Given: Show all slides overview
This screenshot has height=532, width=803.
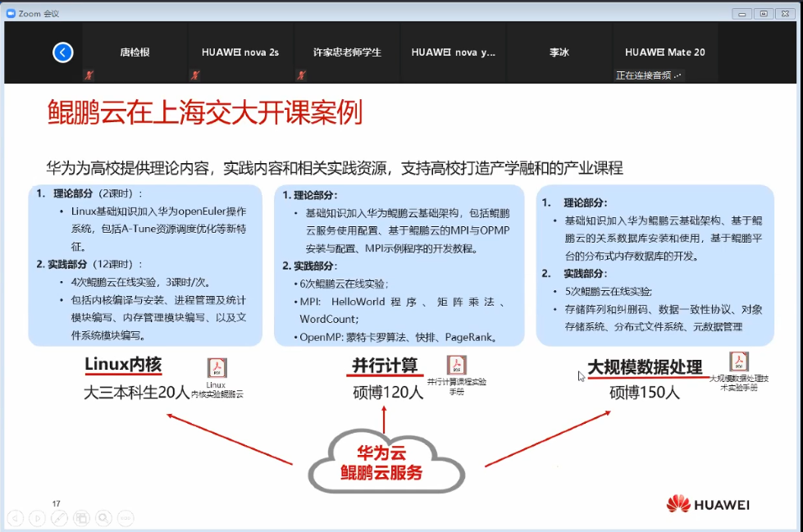Looking at the screenshot, I should (81, 517).
